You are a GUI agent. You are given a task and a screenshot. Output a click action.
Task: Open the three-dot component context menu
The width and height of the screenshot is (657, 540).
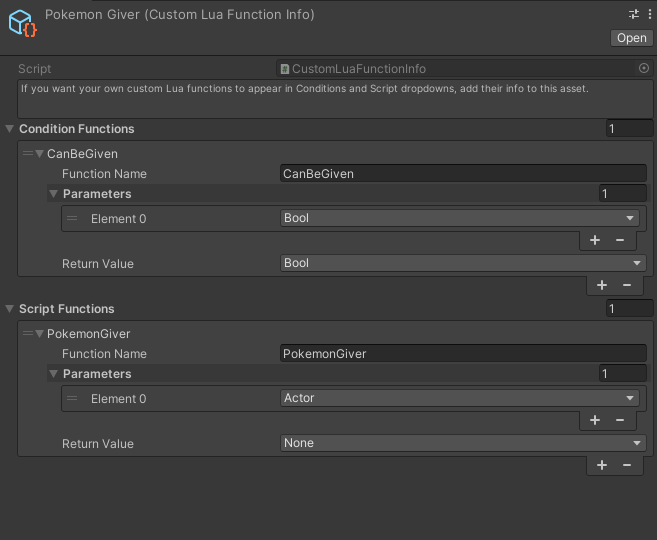649,14
